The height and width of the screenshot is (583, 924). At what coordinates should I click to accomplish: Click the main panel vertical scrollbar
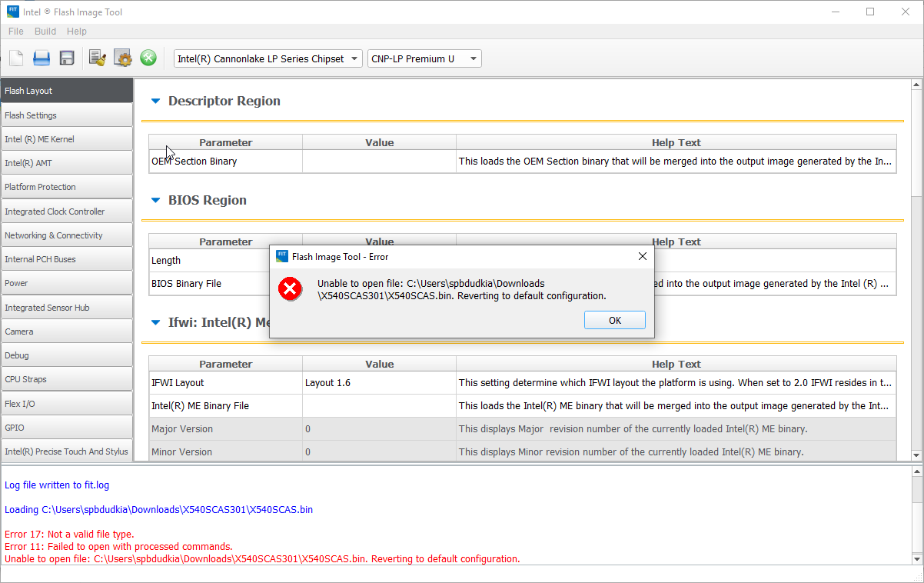tap(916, 269)
